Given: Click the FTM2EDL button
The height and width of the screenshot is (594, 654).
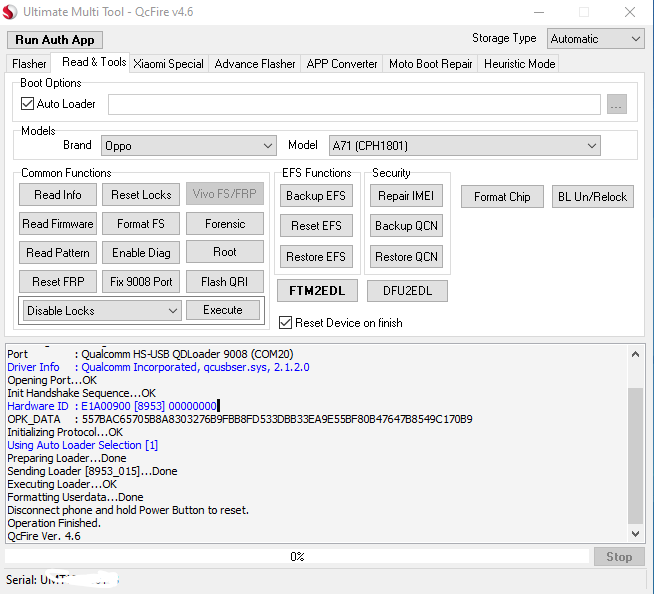Looking at the screenshot, I should pos(317,291).
